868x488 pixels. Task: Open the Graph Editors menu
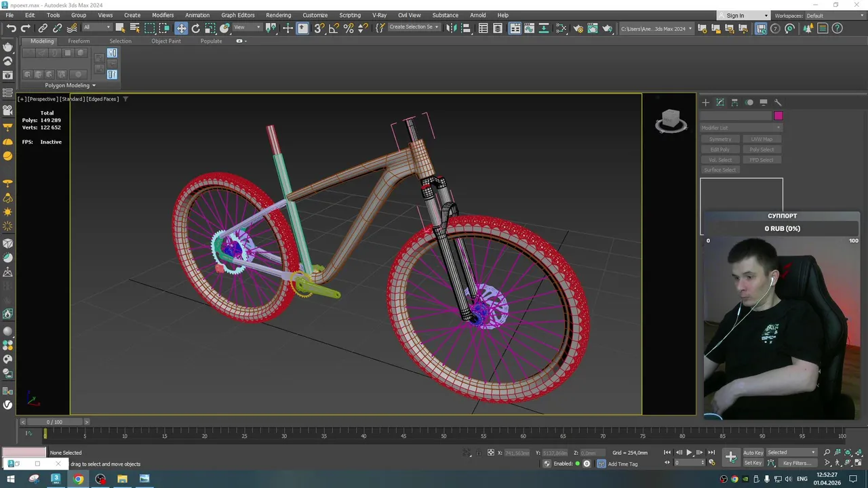238,15
